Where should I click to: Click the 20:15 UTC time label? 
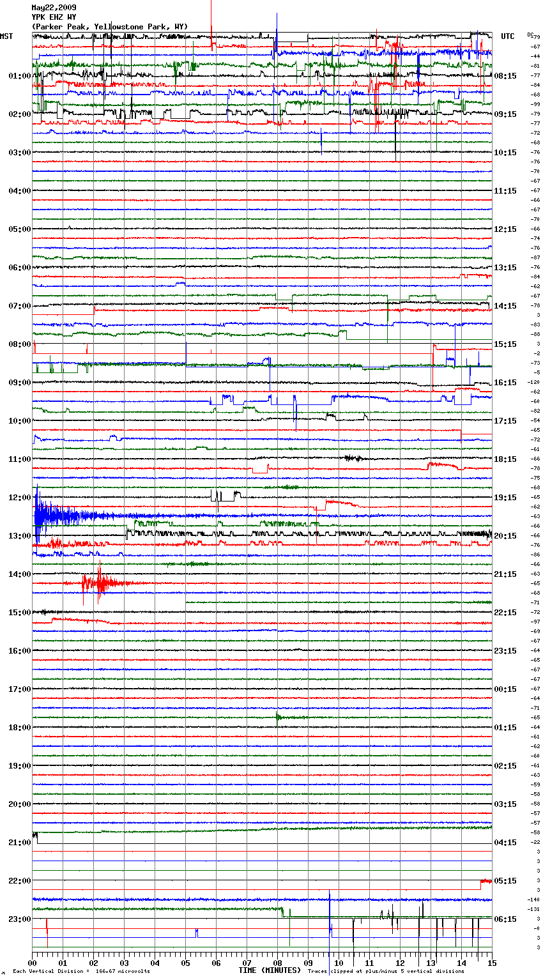click(505, 536)
